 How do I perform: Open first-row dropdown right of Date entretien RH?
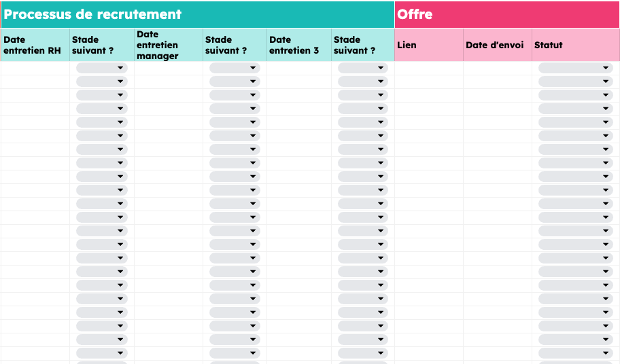pyautogui.click(x=102, y=68)
